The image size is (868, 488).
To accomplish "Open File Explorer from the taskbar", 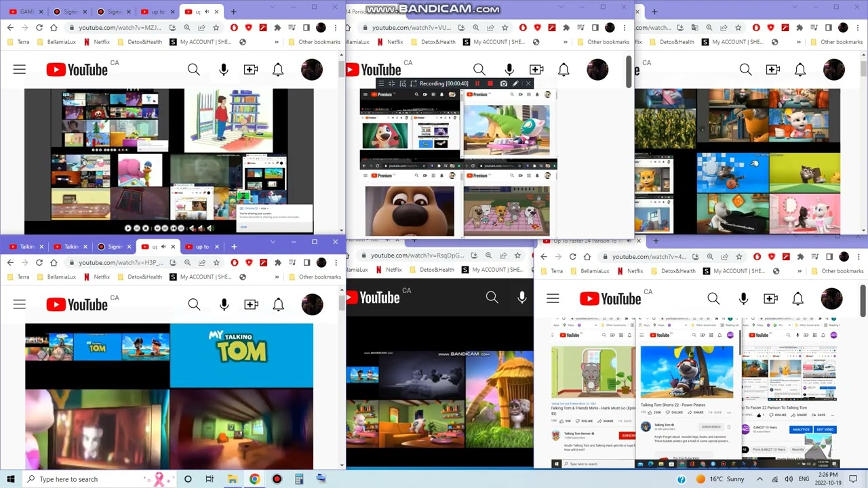I will 232,479.
